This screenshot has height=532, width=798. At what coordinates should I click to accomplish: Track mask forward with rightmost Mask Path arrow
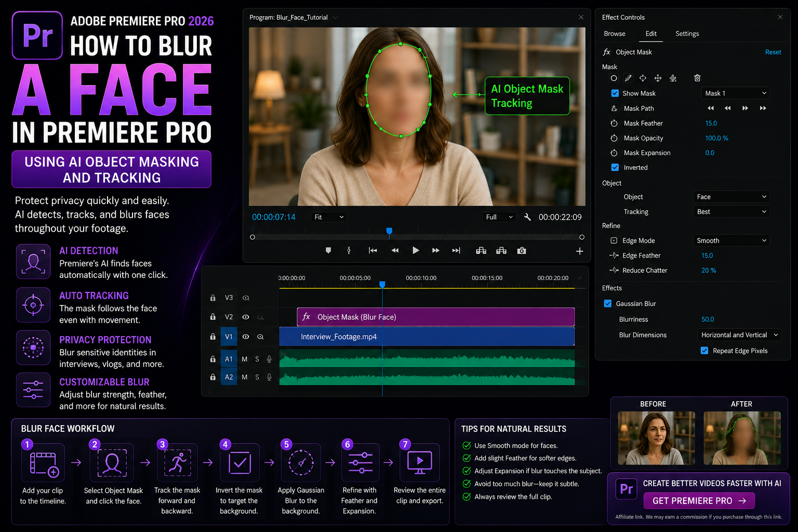pyautogui.click(x=763, y=108)
